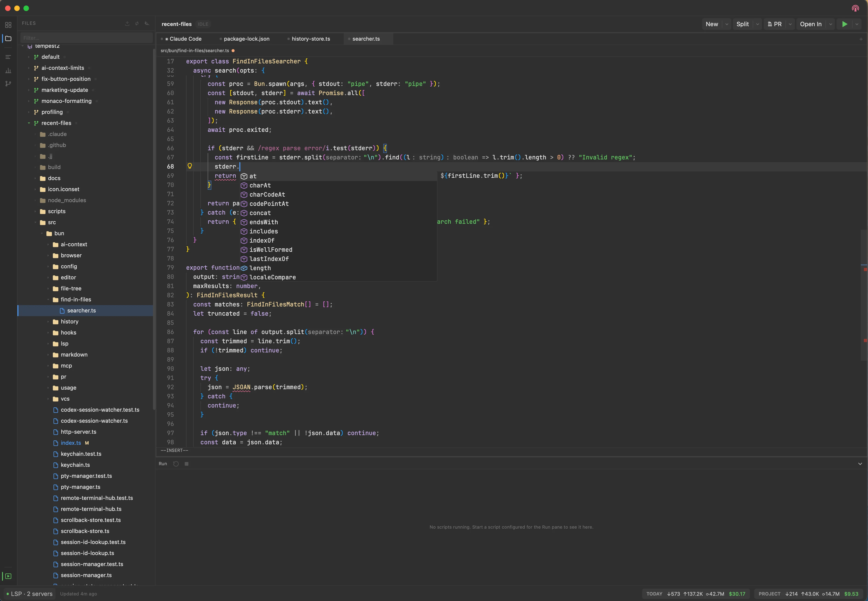The height and width of the screenshot is (601, 868).
Task: Click the restart icon in Run pane
Action: pyautogui.click(x=176, y=464)
